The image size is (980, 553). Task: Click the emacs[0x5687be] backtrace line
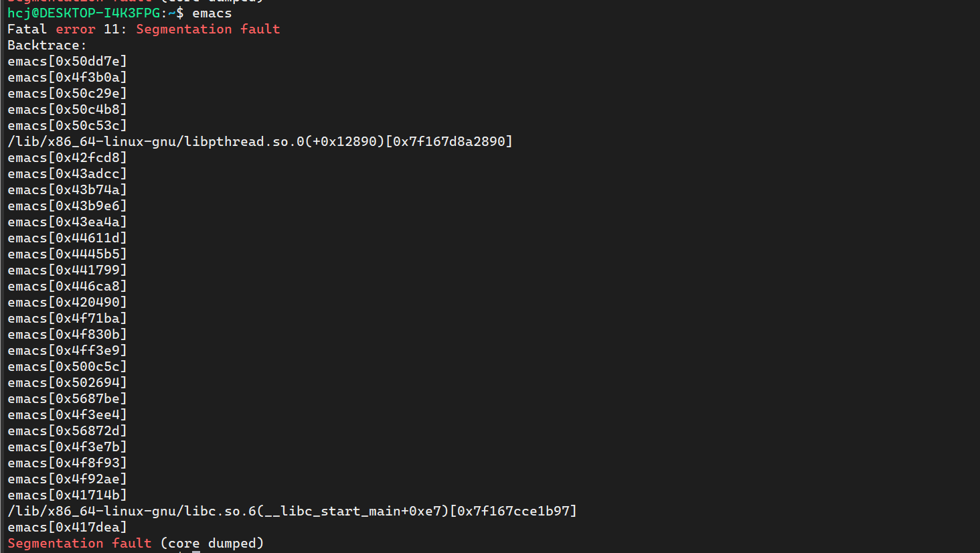[67, 399]
